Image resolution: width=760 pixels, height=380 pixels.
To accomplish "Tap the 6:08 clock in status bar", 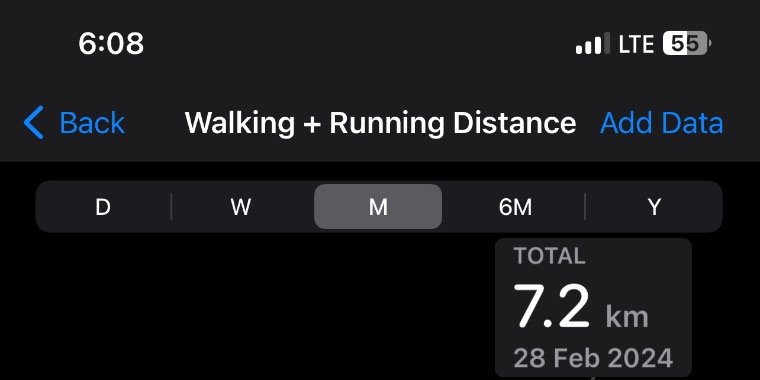I will click(x=111, y=43).
